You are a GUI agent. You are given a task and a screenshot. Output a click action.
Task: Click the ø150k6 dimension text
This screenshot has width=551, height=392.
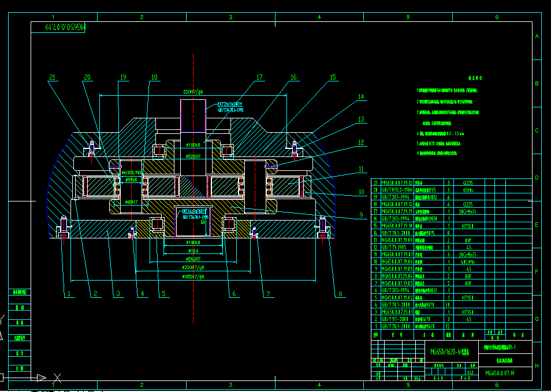pos(193,145)
